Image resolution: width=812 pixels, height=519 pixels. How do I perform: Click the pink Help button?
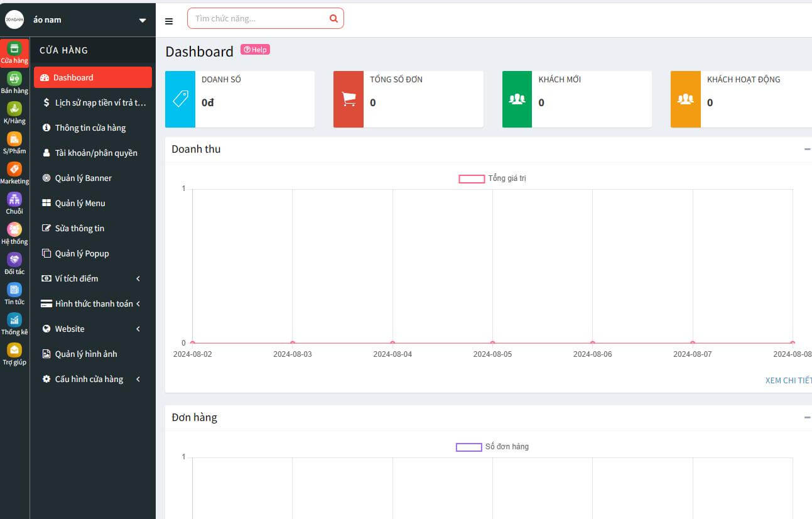255,50
